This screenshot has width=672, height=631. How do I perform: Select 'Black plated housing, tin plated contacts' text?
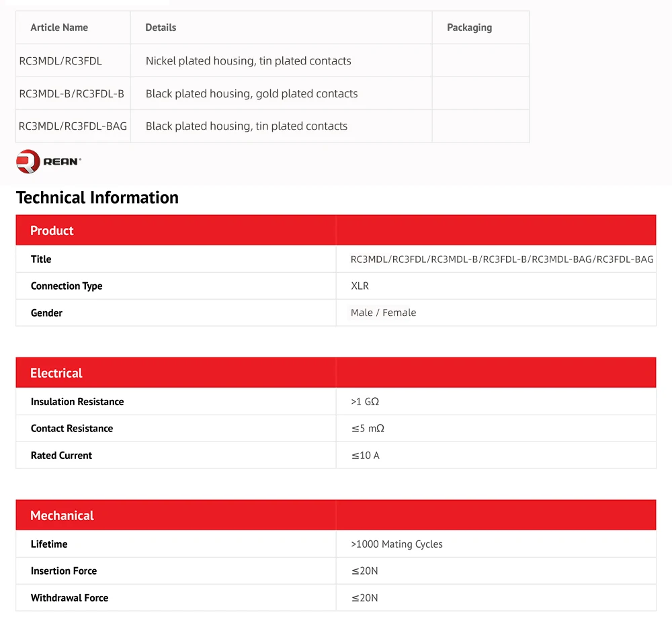click(247, 126)
